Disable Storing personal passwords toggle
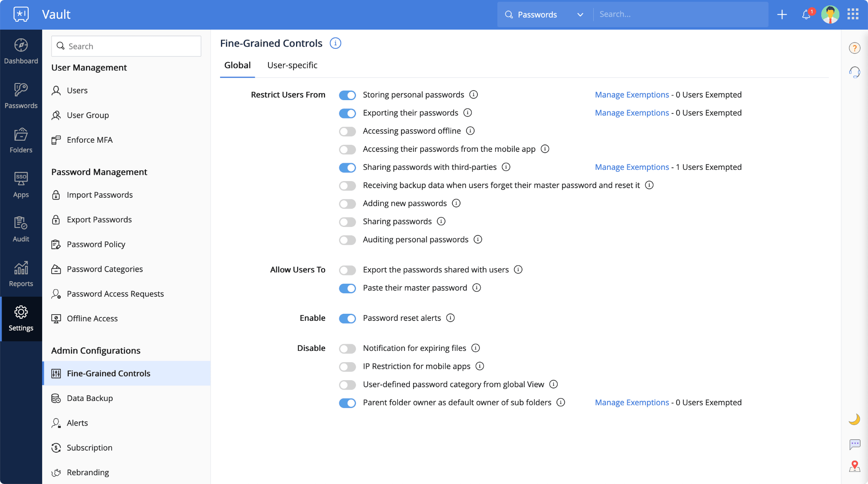 pos(347,95)
